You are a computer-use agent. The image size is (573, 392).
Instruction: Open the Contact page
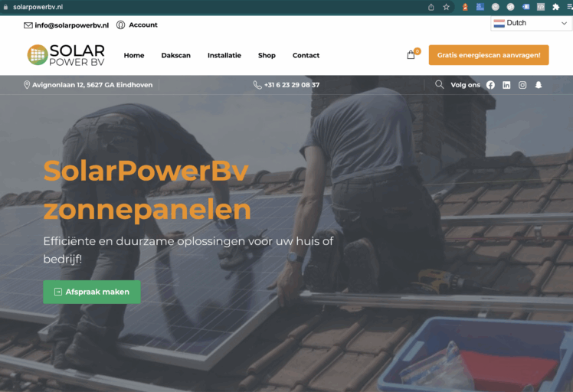tap(306, 55)
